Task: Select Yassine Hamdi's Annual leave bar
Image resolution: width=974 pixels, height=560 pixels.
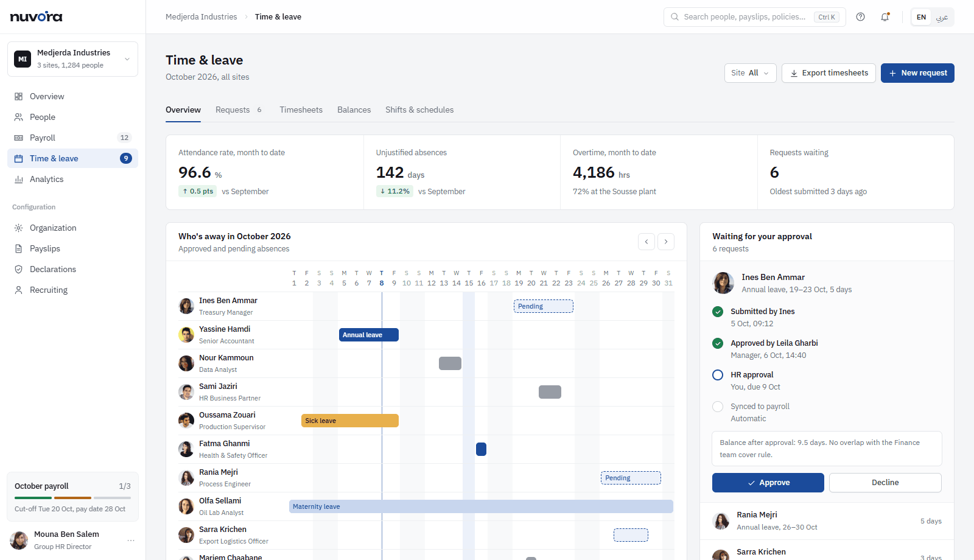Action: click(369, 335)
